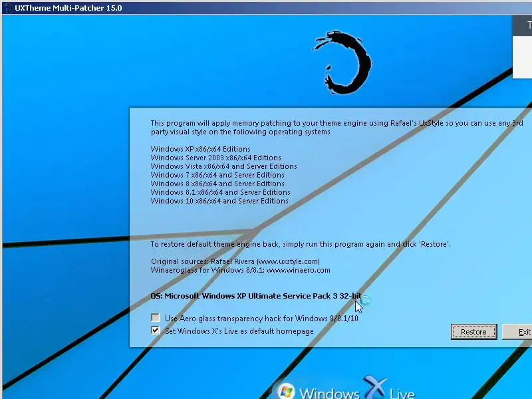
Task: Click 'Windows Server 2003 x86/x64 Editions' line
Action: coord(215,158)
